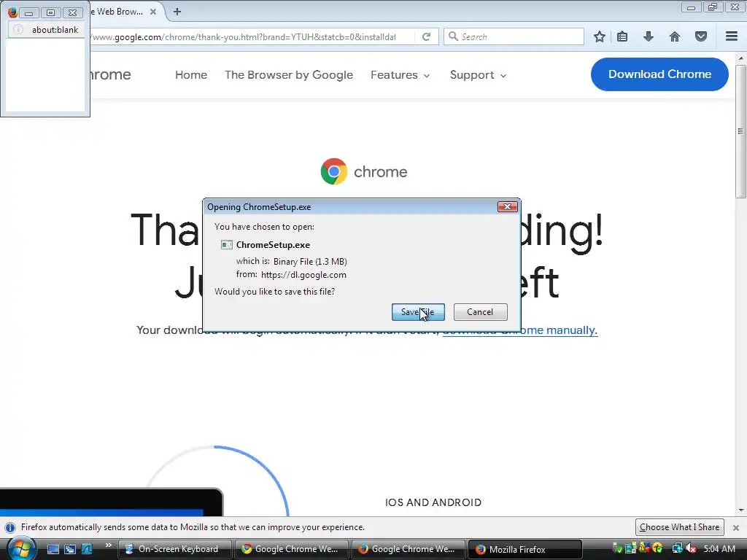
Task: Expand the Support dropdown menu
Action: 478,75
